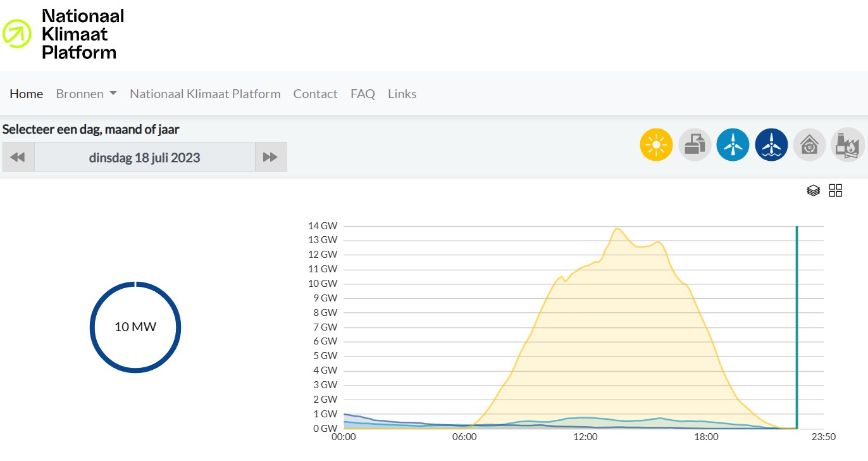
Task: Switch to stacked layers chart view
Action: click(814, 191)
